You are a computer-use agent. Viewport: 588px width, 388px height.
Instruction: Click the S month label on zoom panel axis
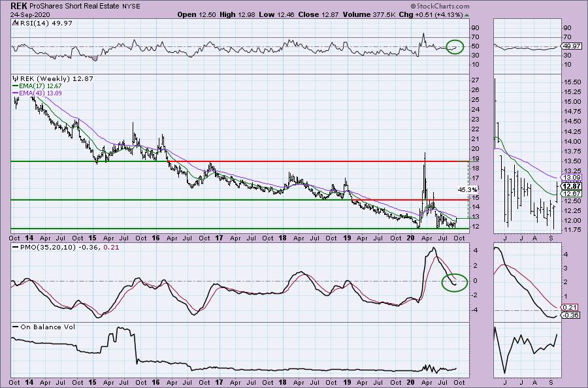click(551, 238)
